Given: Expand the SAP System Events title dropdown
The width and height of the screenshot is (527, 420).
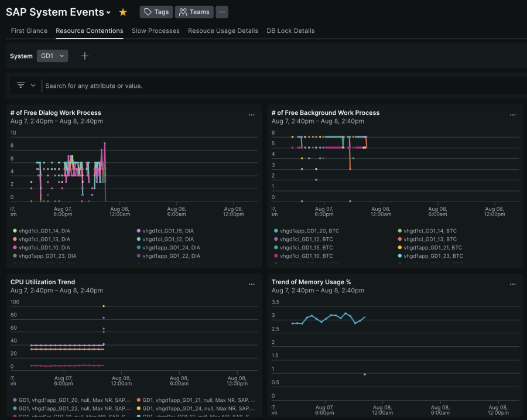Looking at the screenshot, I should click(x=108, y=12).
